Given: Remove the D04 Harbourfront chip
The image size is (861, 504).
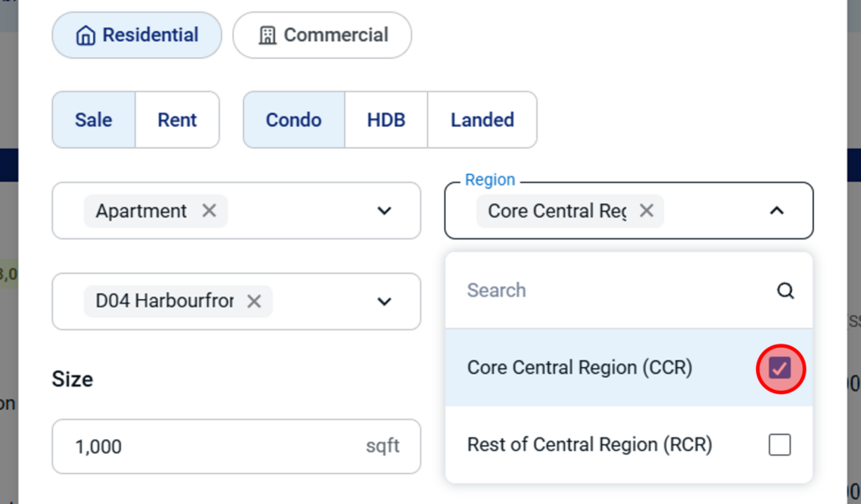Looking at the screenshot, I should [x=254, y=301].
